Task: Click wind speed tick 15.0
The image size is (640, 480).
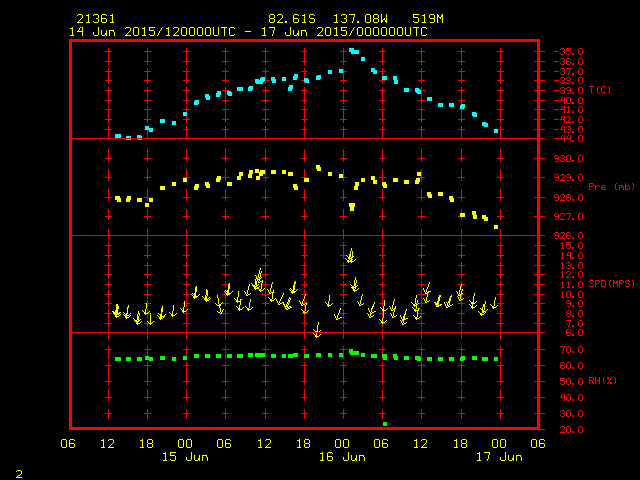Action: click(x=571, y=246)
